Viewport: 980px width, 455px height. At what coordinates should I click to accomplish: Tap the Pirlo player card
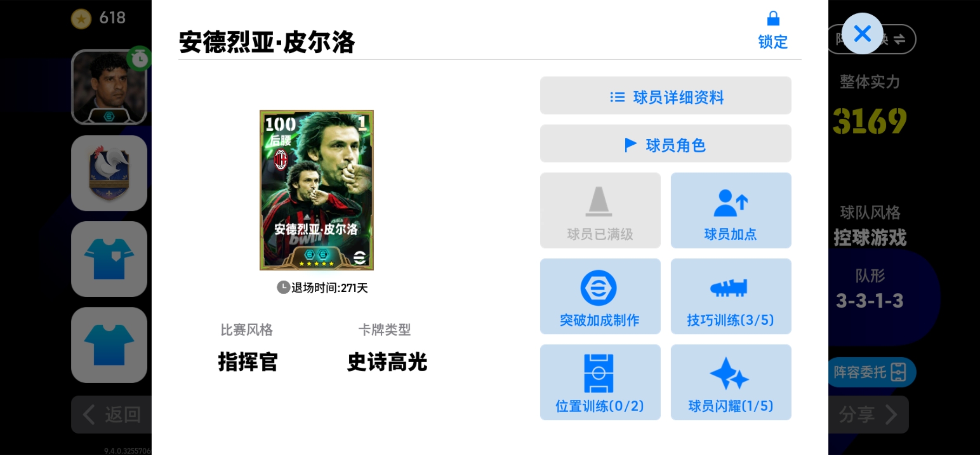tap(317, 190)
